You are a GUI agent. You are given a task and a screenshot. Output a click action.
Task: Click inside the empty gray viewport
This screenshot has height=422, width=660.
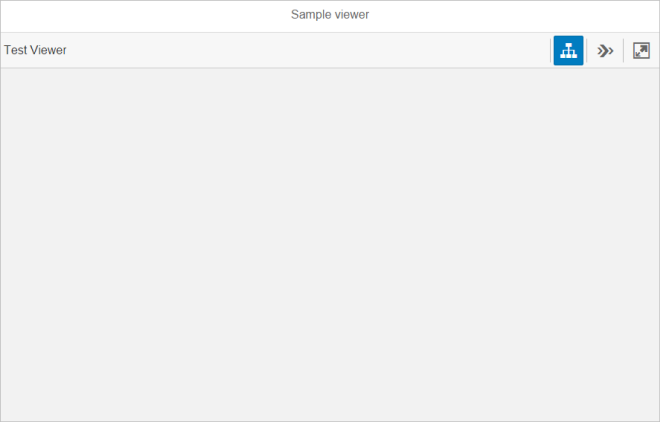point(330,244)
